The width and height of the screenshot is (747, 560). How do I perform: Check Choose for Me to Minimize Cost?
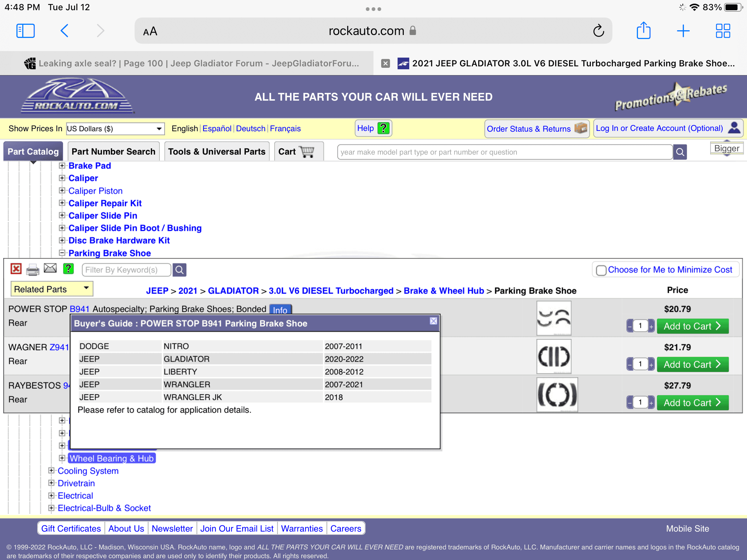(601, 270)
